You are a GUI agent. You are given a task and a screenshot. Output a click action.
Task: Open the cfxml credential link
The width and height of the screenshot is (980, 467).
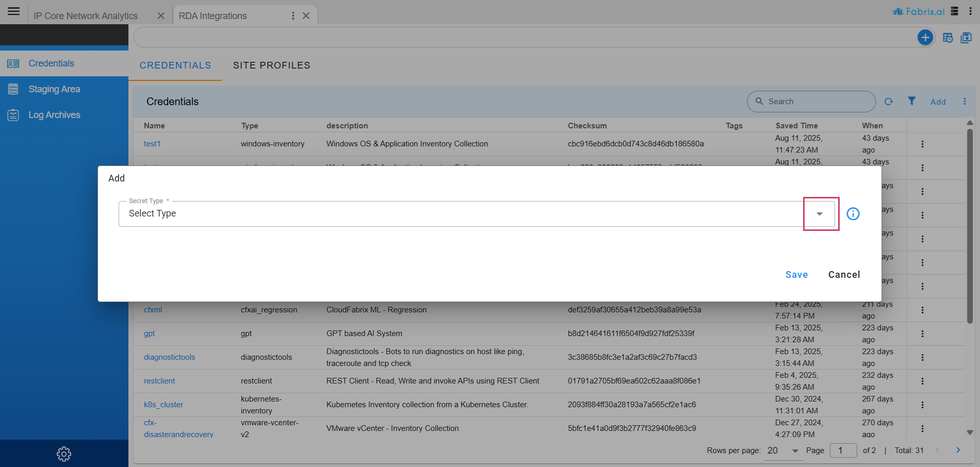(153, 310)
